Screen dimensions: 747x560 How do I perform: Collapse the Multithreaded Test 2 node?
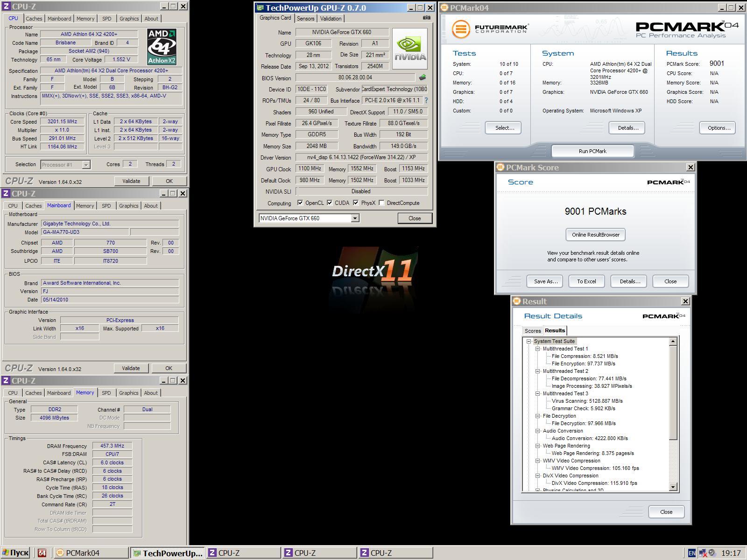point(538,371)
